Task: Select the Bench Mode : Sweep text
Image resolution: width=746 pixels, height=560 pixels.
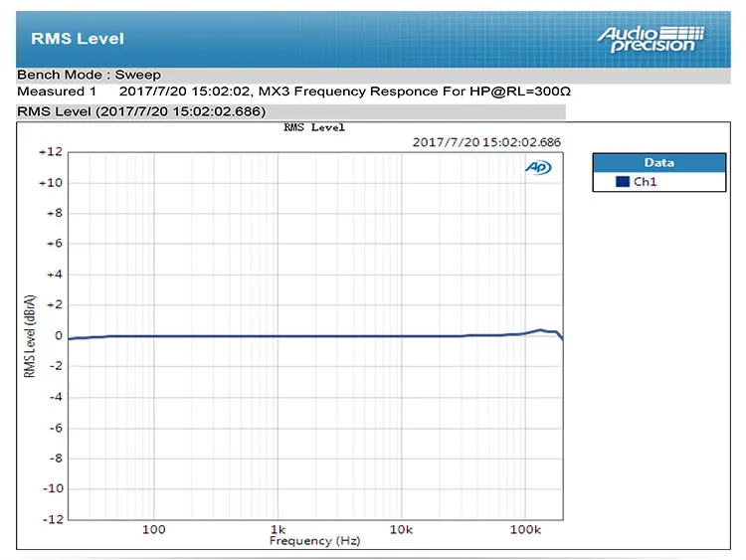Action: 89,75
